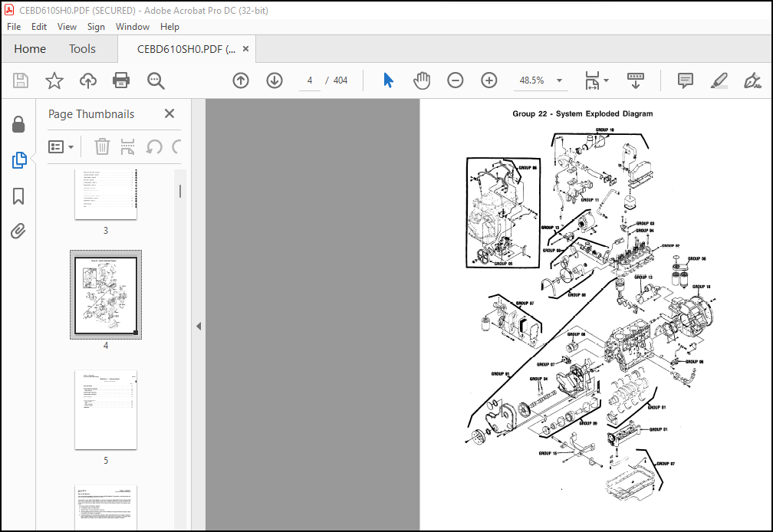Screen dimensions: 773x532
Task: Expand the fit page options dropdown arrow
Action: (x=607, y=80)
